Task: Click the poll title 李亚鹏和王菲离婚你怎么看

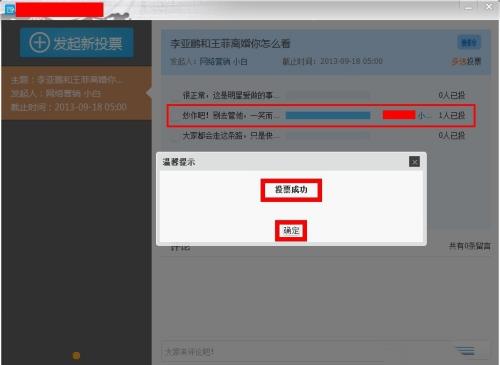Action: click(230, 44)
